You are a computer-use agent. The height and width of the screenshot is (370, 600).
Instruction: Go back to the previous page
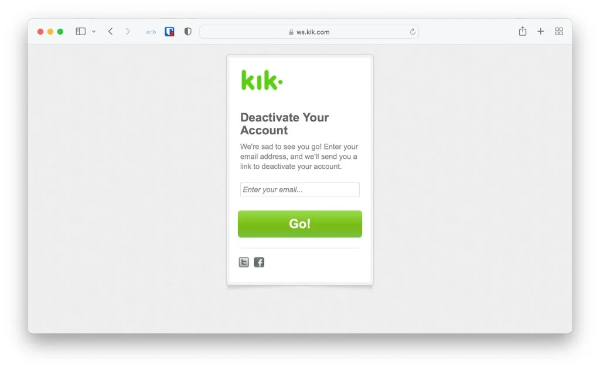[x=110, y=31]
